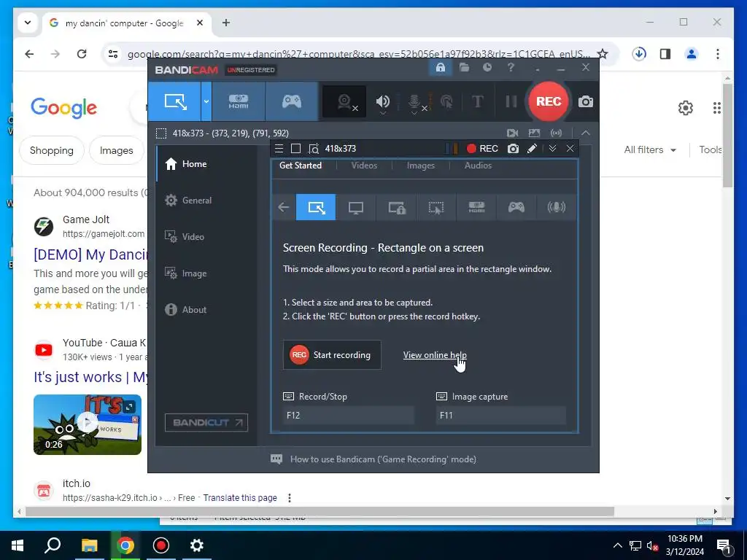
Task: Select Rectangle on a screen mode in Bandicam top bar
Action: pos(175,101)
